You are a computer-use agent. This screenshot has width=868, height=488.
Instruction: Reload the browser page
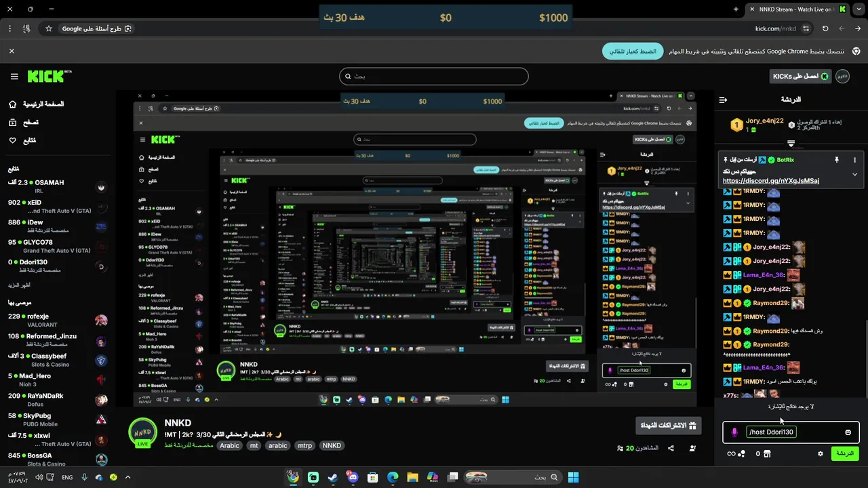[x=825, y=28]
